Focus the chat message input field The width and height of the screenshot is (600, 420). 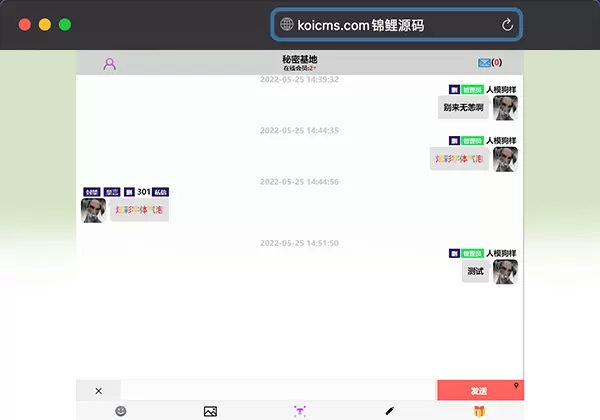[279, 391]
